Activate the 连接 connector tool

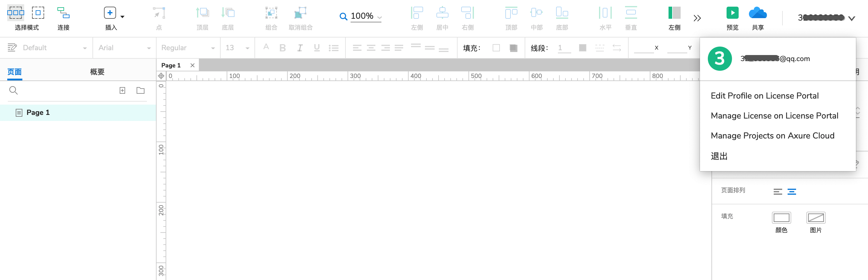coord(63,13)
